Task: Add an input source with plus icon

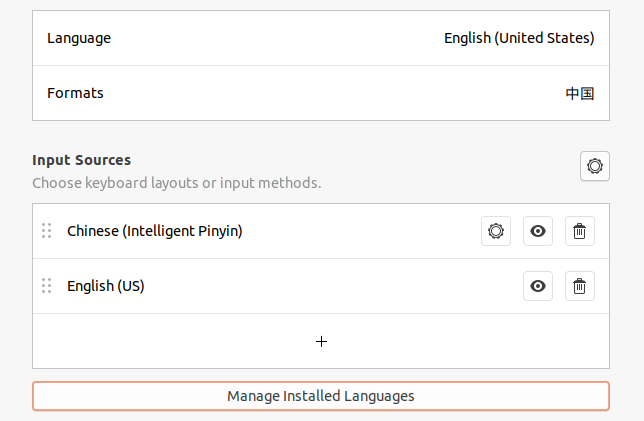Action: pos(321,341)
